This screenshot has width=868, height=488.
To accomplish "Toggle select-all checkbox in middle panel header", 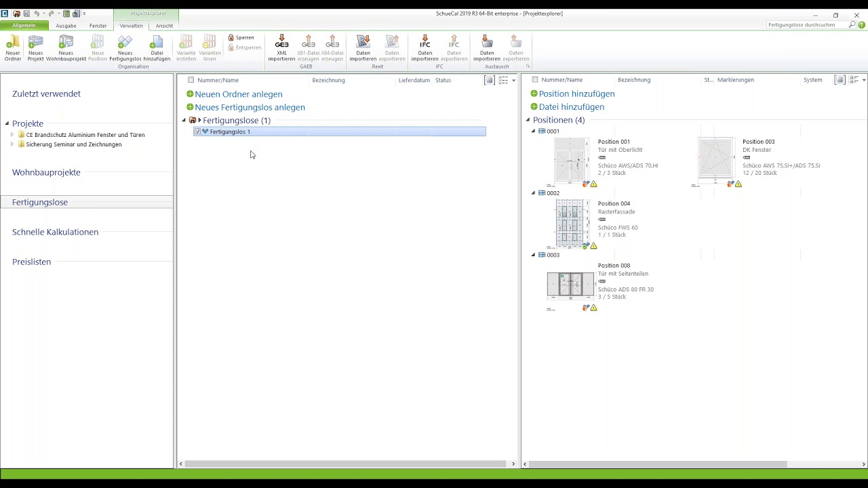I will pyautogui.click(x=191, y=80).
